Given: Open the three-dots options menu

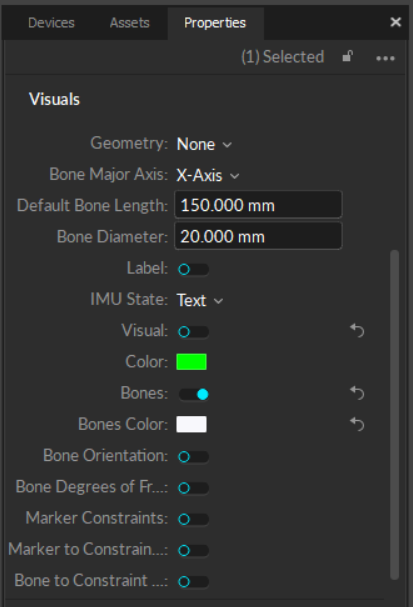Looking at the screenshot, I should pos(385,58).
